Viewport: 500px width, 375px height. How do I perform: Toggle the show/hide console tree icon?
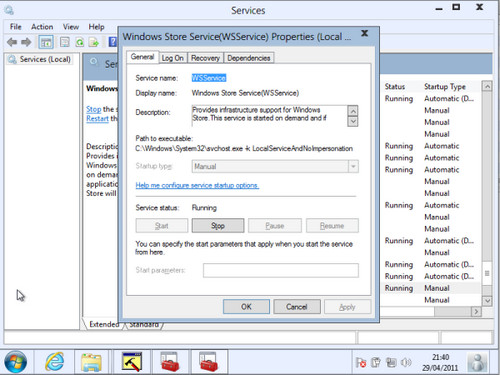coord(46,42)
